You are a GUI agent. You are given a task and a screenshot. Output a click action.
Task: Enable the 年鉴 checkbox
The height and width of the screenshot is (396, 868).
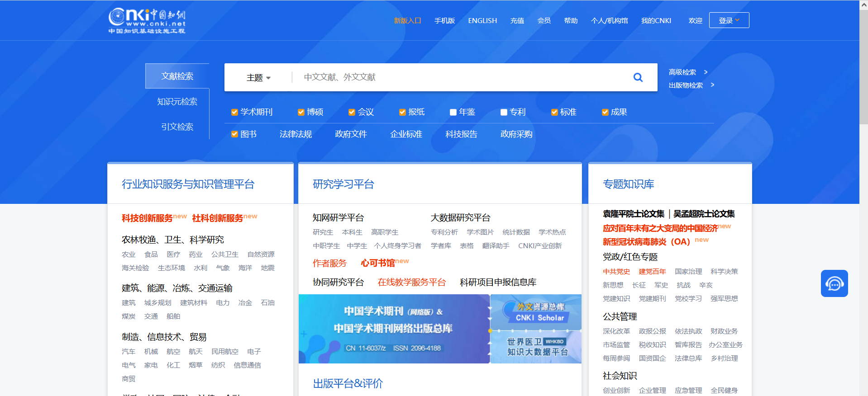(453, 112)
